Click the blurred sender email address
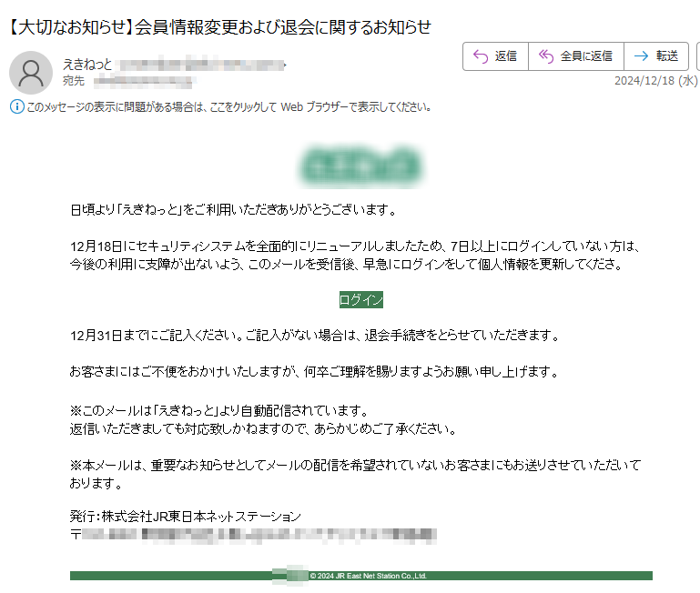The width and height of the screenshot is (700, 593). [201, 65]
